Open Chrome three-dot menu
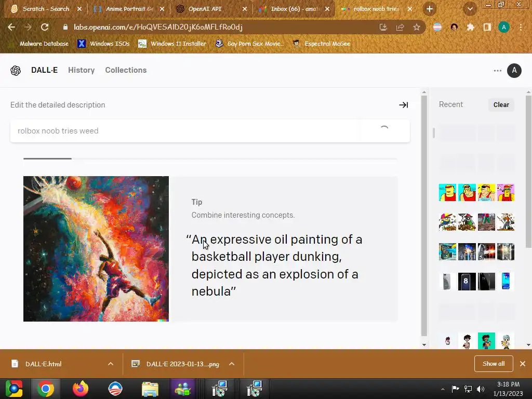The width and height of the screenshot is (532, 399). (x=521, y=27)
